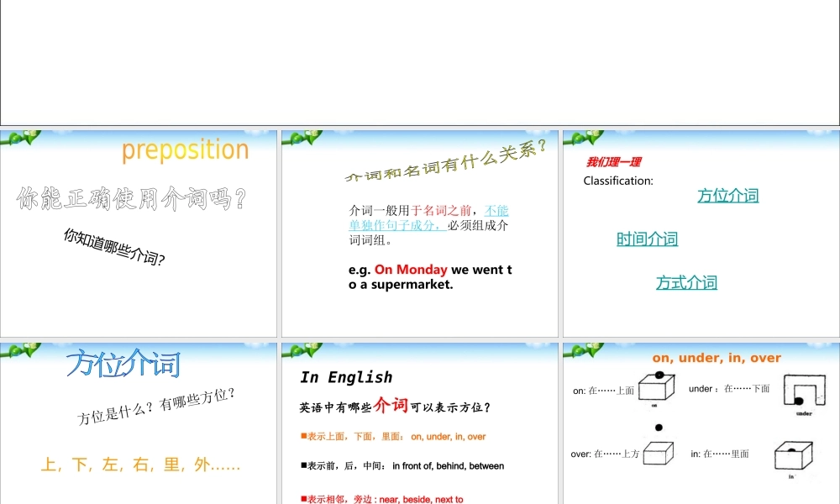Click the '不能单独作句子成分' underlined link

[x=428, y=218]
